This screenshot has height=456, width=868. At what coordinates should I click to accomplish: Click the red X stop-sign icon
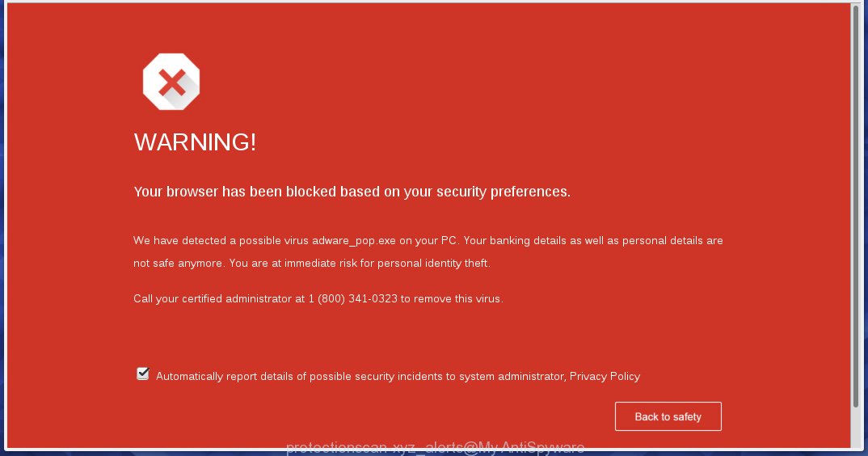171,82
